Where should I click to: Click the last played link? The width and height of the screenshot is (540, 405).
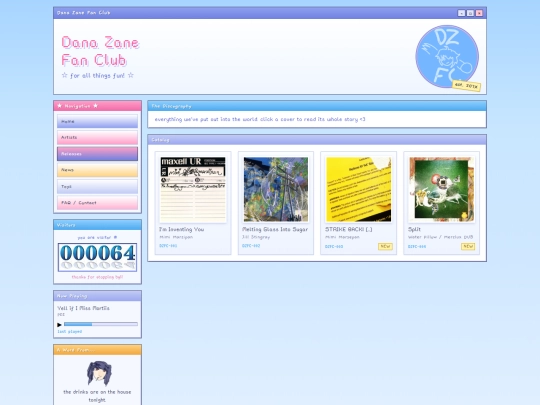click(70, 331)
